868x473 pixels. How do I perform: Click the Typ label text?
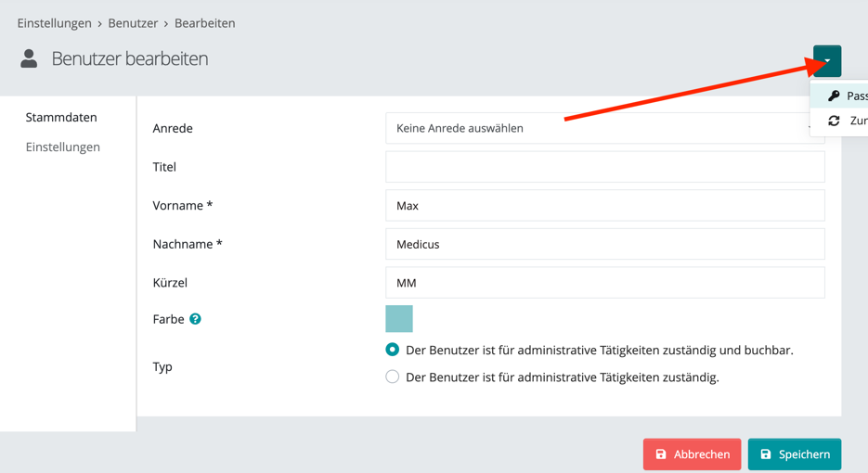[162, 366]
